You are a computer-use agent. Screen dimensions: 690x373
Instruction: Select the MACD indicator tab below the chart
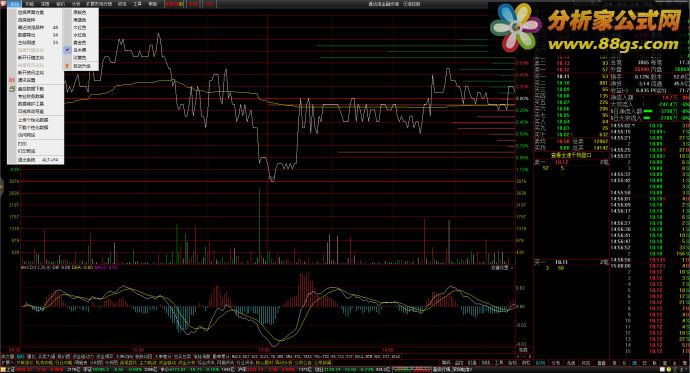(235, 356)
